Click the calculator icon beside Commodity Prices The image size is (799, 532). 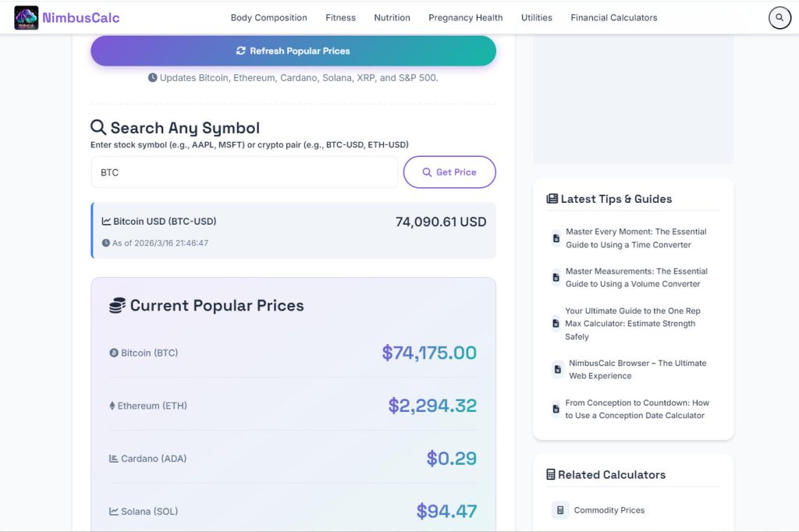coord(560,510)
